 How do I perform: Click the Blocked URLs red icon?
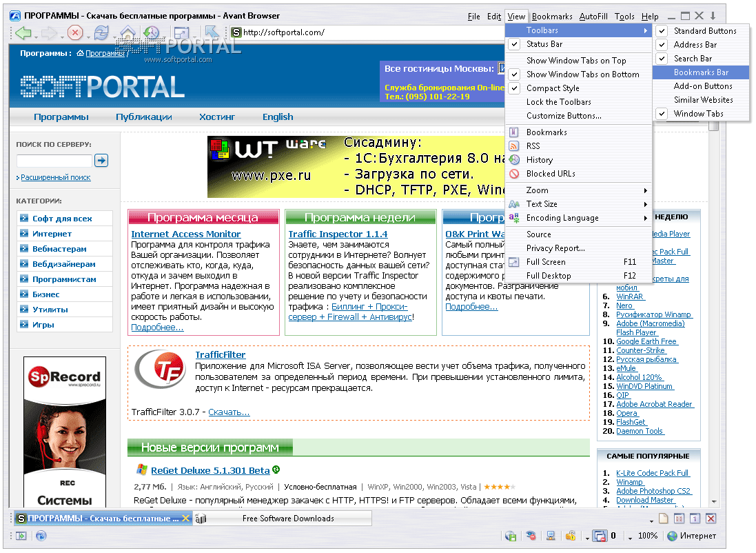tap(514, 173)
